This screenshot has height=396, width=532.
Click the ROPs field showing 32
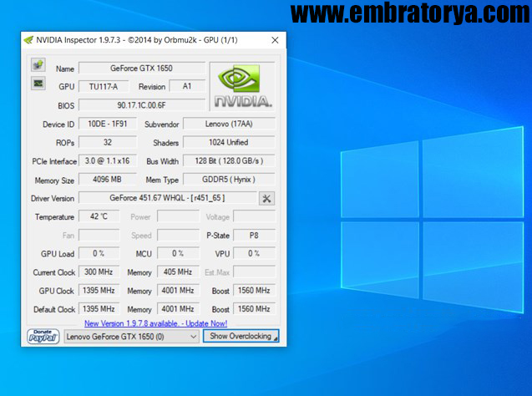(x=108, y=142)
